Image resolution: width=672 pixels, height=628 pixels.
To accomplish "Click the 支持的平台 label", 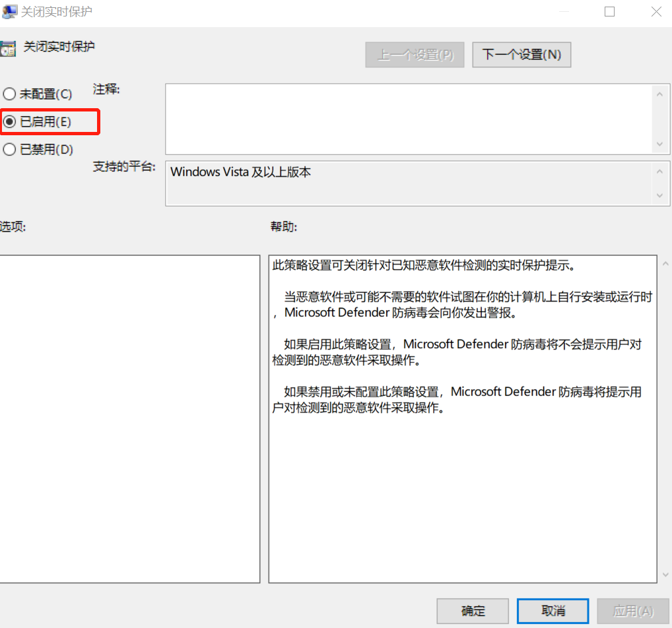I will (124, 166).
